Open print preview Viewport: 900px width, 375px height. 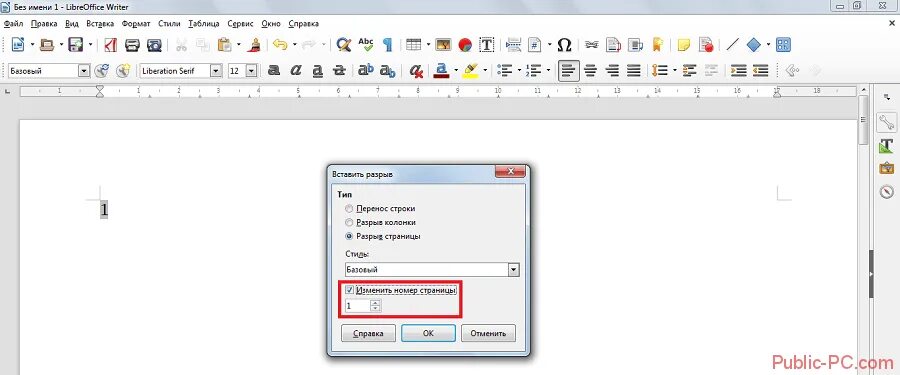(x=154, y=44)
